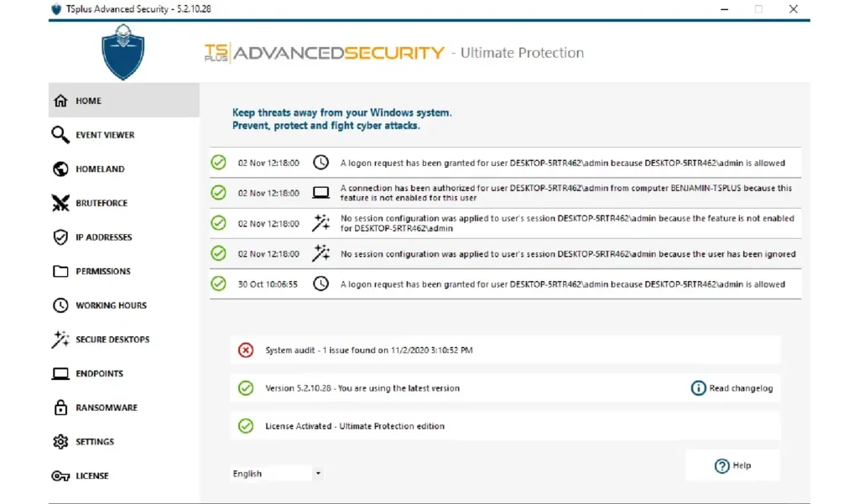Open the Endpoints laptop icon
The width and height of the screenshot is (859, 504).
pyautogui.click(x=60, y=374)
